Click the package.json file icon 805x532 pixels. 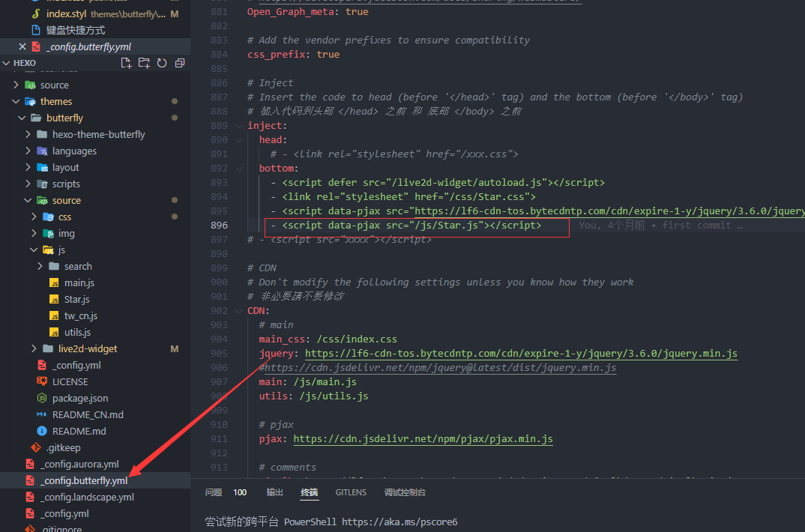pos(42,398)
